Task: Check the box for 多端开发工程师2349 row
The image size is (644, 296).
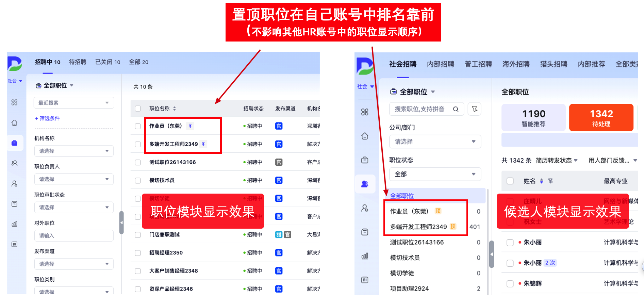Action: [x=138, y=144]
